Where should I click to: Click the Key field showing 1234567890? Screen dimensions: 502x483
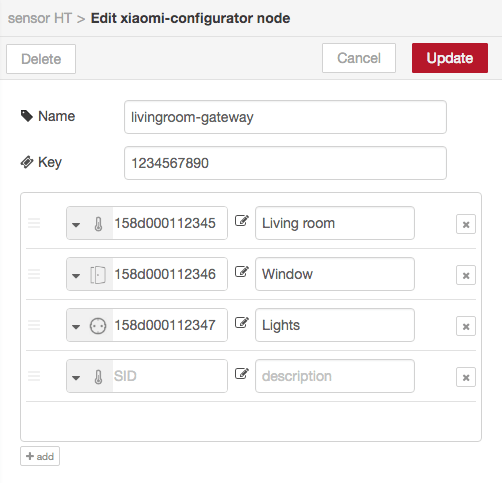[285, 163]
